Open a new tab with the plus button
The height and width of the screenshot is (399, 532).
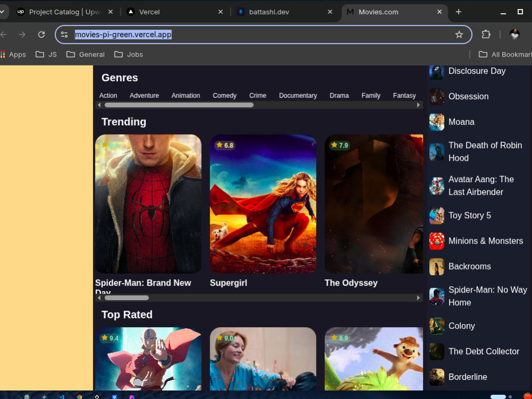coord(459,12)
